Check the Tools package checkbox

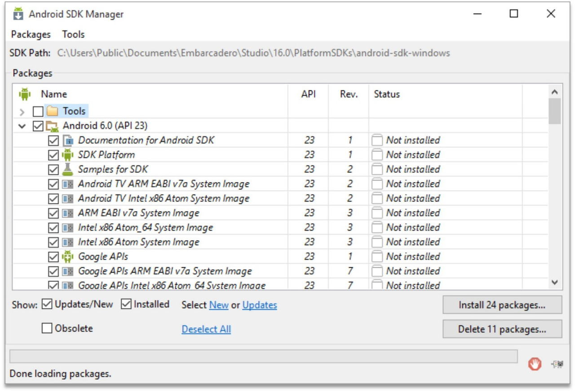coord(38,111)
